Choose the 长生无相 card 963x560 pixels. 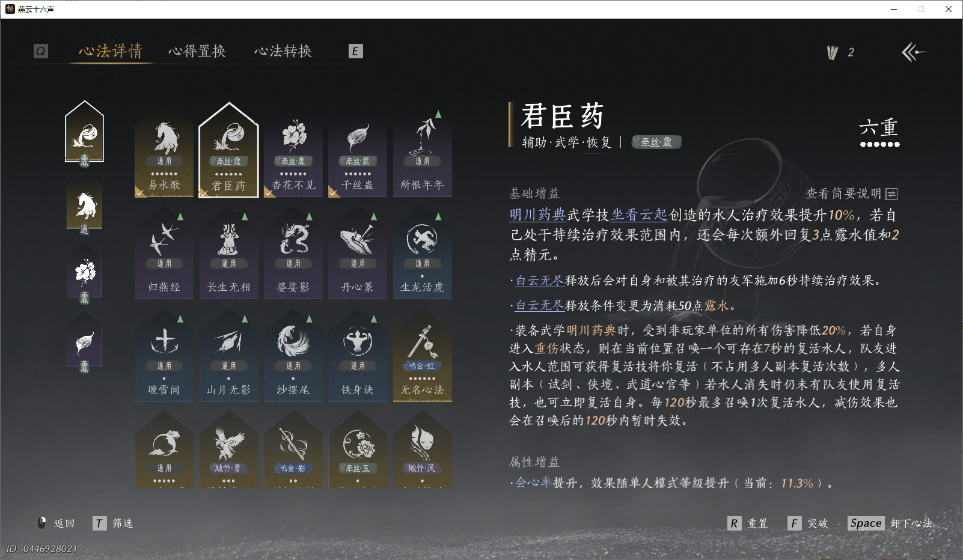point(229,254)
